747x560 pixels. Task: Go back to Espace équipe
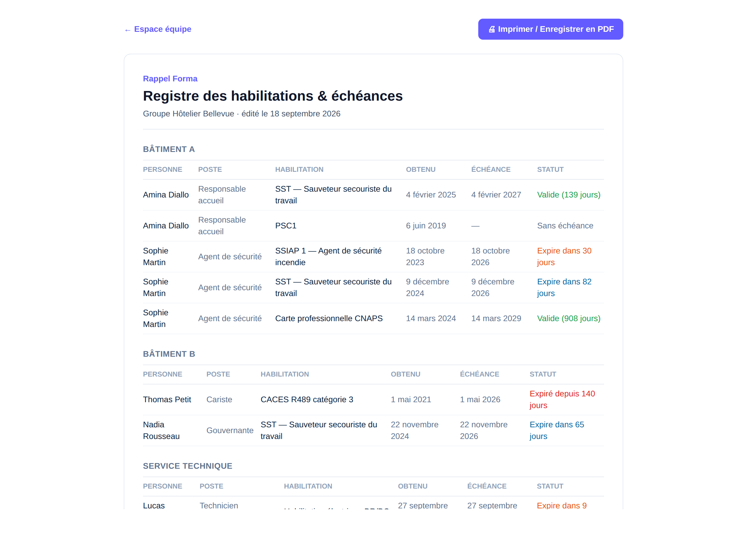tap(158, 29)
